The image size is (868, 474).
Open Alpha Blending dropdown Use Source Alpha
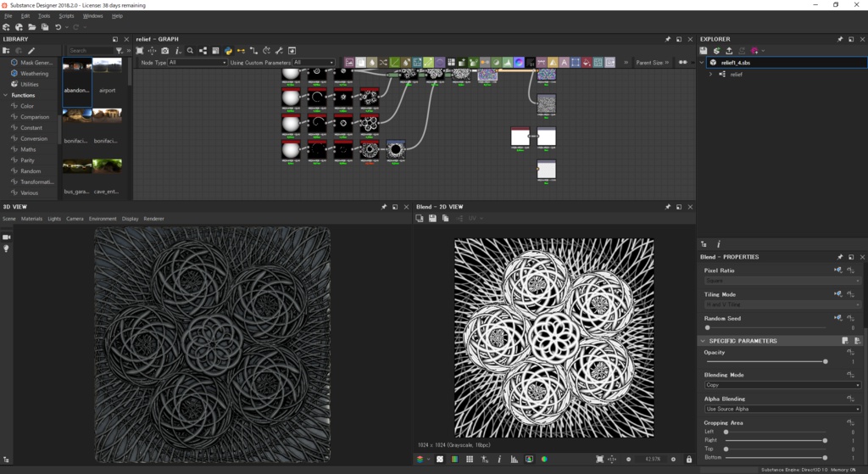(x=782, y=409)
